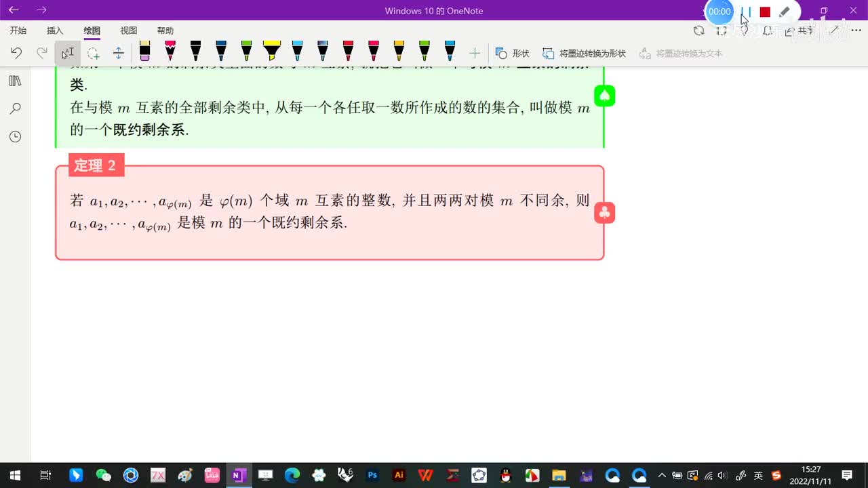Open Task View on the taskbar
The height and width of the screenshot is (488, 868).
point(45,475)
